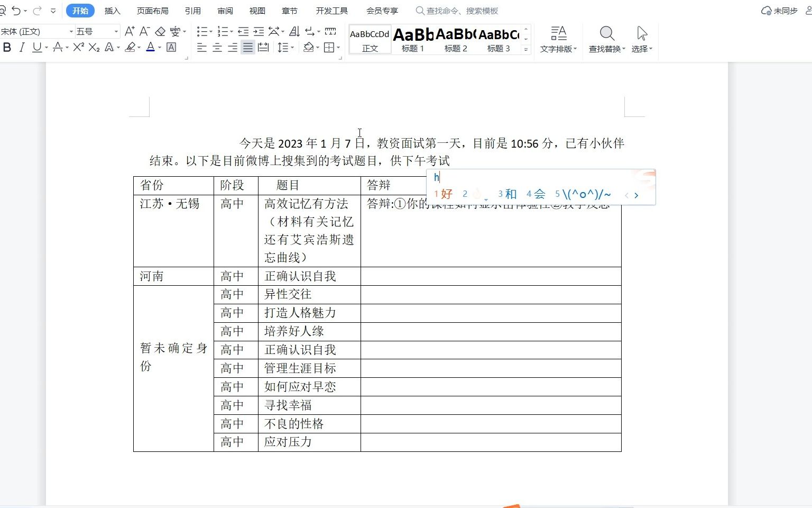
Task: Open the quick access toolbar dropdown
Action: [x=53, y=11]
